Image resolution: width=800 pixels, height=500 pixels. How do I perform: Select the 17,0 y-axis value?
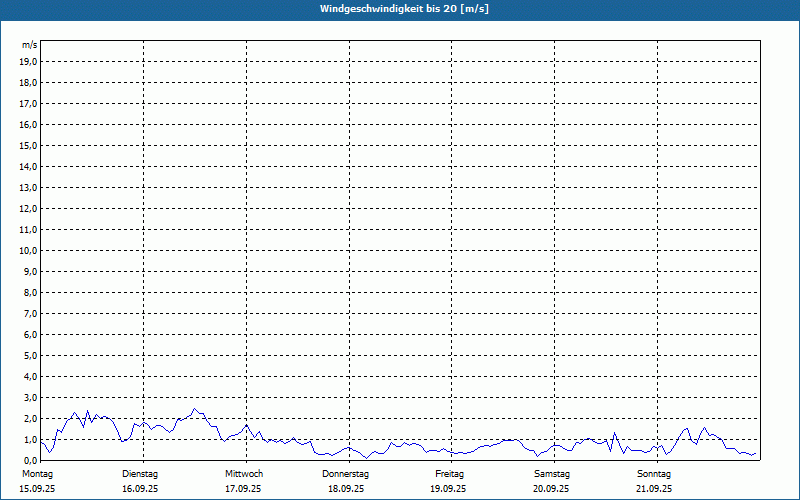(x=28, y=104)
